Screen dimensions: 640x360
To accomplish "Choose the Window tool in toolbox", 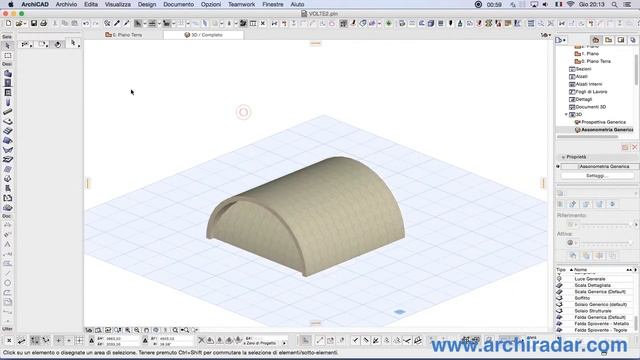I will 7,93.
